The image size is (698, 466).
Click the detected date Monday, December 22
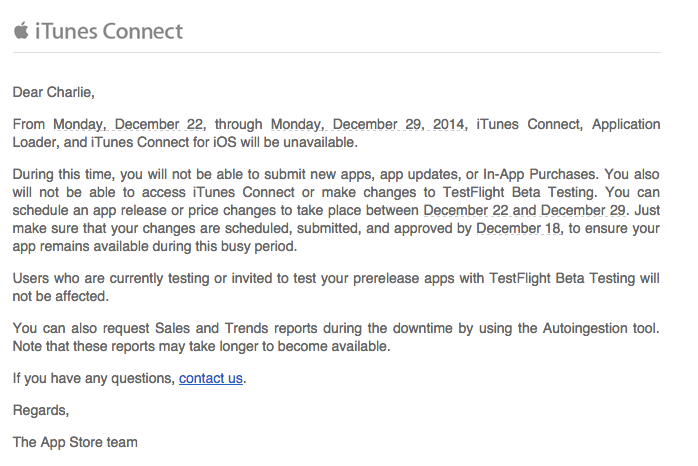pos(128,124)
